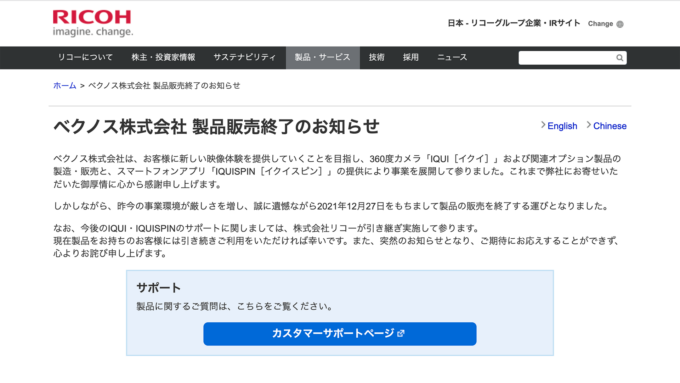Select the 製品・サービス tab

[323, 57]
